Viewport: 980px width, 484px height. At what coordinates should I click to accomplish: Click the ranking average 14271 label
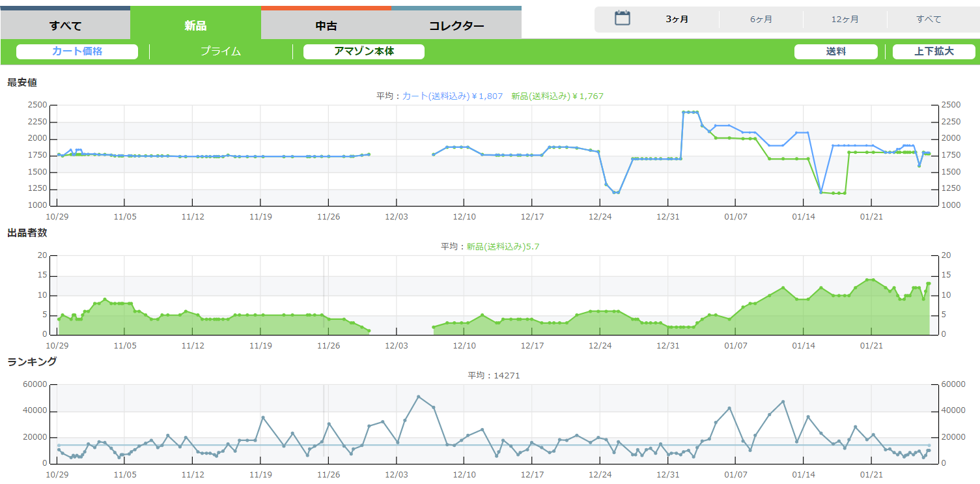pos(494,375)
